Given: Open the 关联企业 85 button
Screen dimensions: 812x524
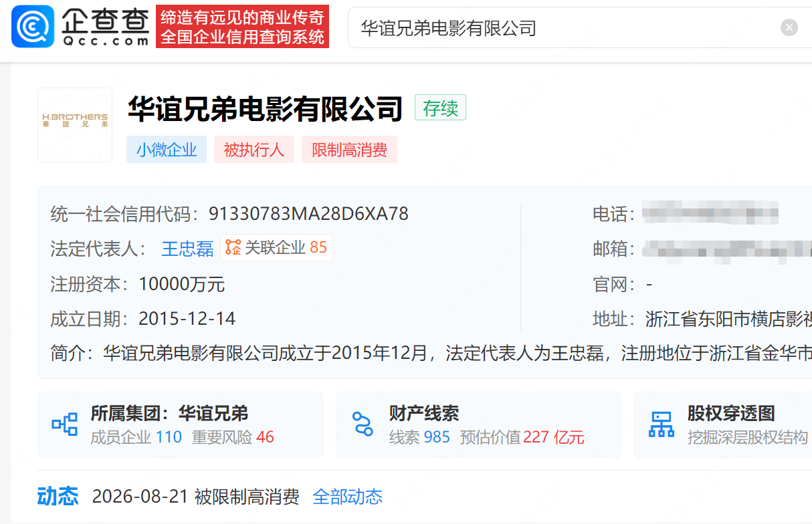Looking at the screenshot, I should 276,248.
